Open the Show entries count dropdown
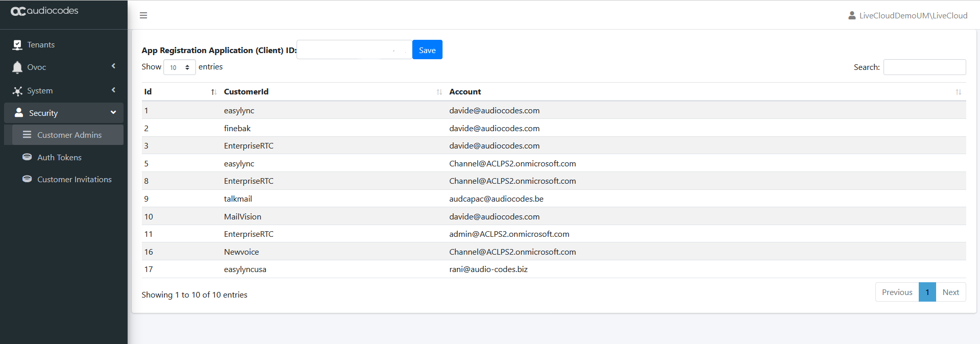The height and width of the screenshot is (344, 980). [180, 67]
